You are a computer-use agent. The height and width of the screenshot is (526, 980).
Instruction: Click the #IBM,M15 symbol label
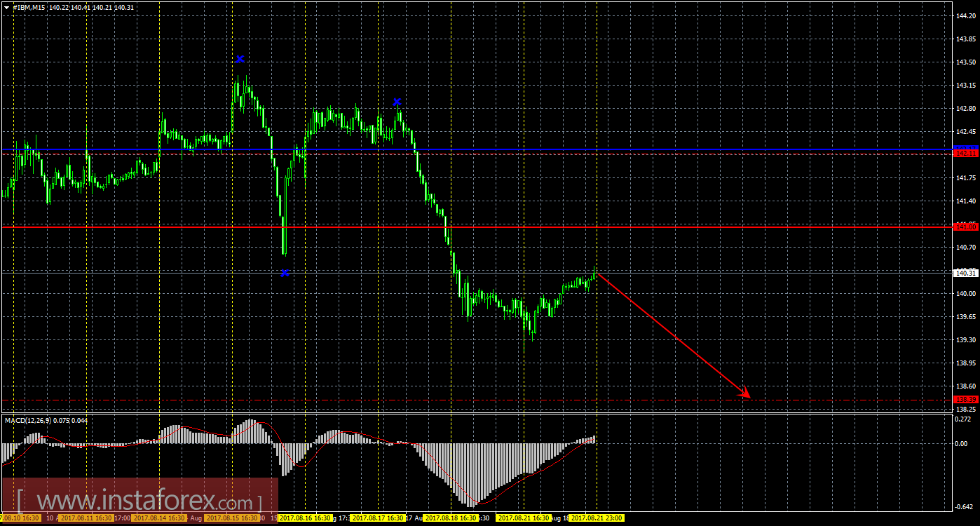coord(29,7)
